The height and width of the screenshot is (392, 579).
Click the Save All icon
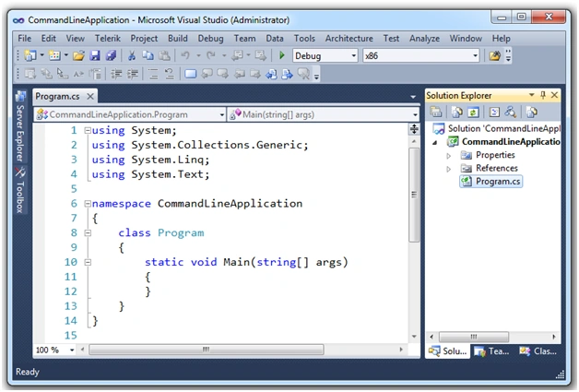[111, 55]
